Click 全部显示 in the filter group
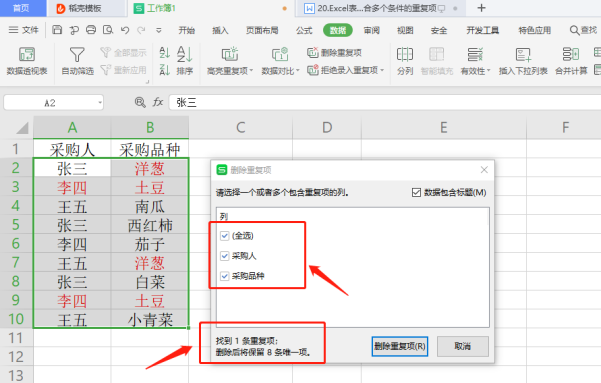Image resolution: width=601 pixels, height=383 pixels. coord(123,53)
